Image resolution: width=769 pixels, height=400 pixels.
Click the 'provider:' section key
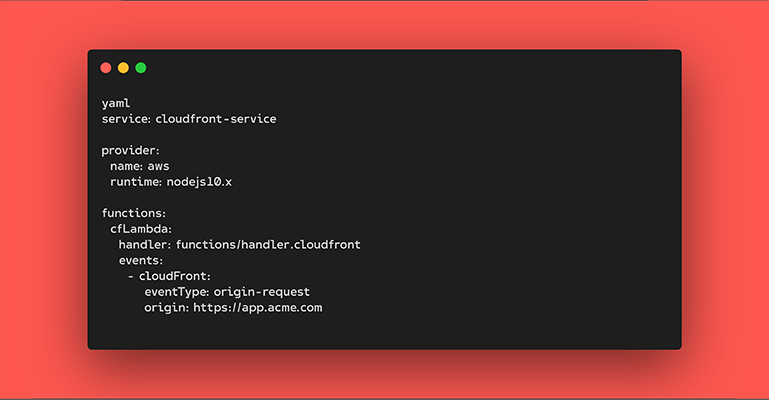click(131, 150)
